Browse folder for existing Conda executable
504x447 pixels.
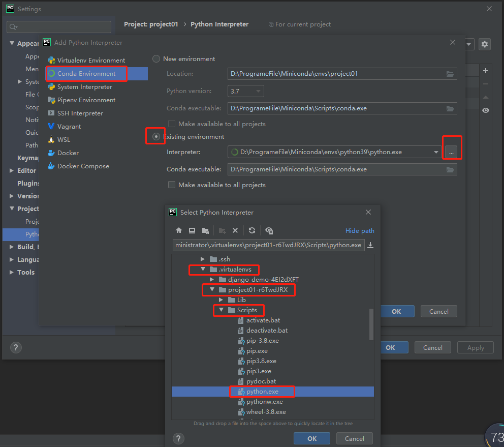(450, 170)
